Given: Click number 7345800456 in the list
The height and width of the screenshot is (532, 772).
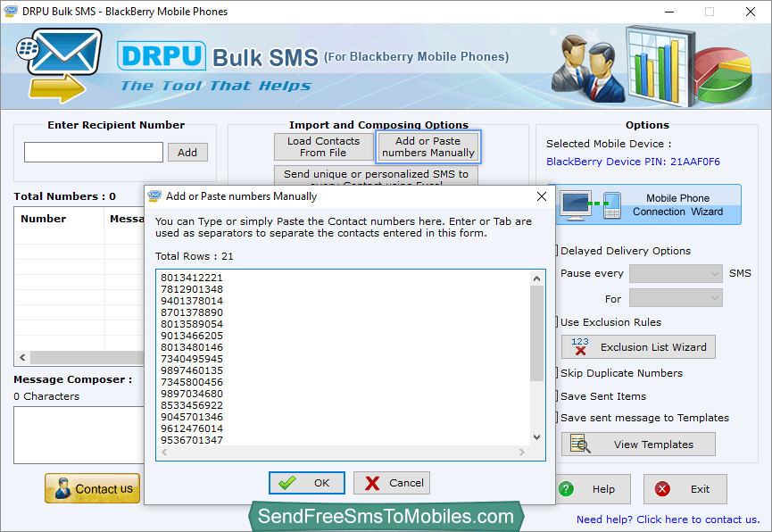Looking at the screenshot, I should tap(192, 382).
